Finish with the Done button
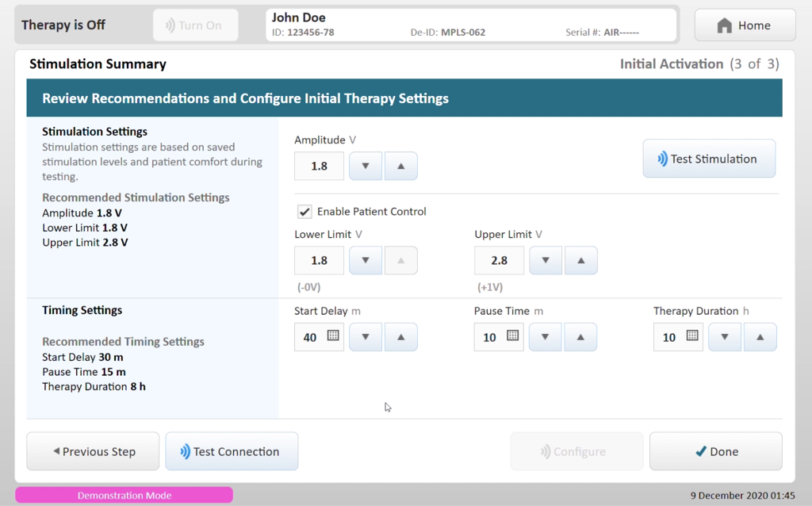This screenshot has height=506, width=812. 716,451
